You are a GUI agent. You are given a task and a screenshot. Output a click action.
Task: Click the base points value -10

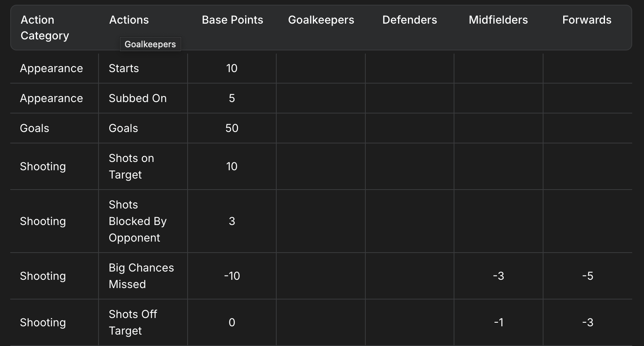coord(232,276)
